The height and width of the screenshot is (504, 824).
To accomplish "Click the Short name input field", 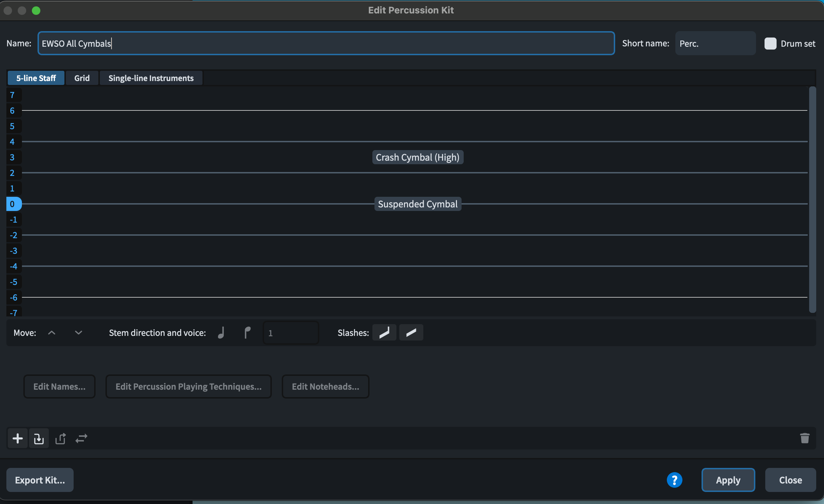I will (715, 44).
